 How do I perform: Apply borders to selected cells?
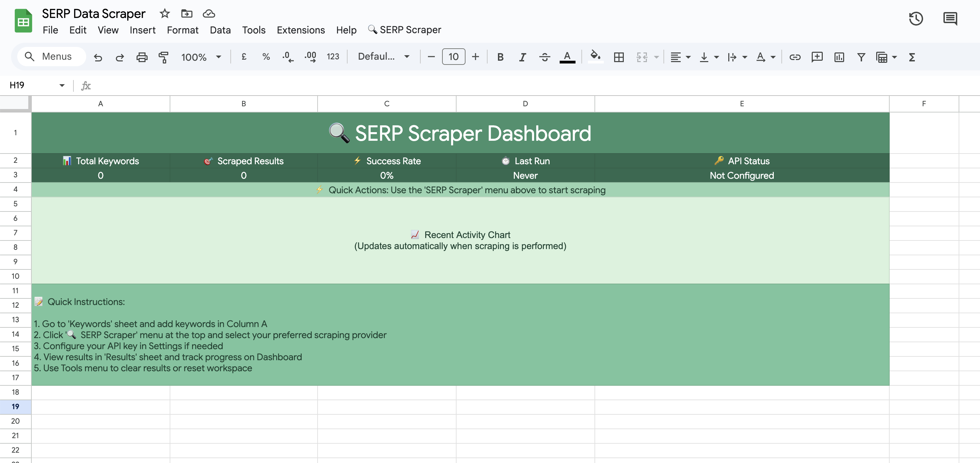[x=619, y=57]
